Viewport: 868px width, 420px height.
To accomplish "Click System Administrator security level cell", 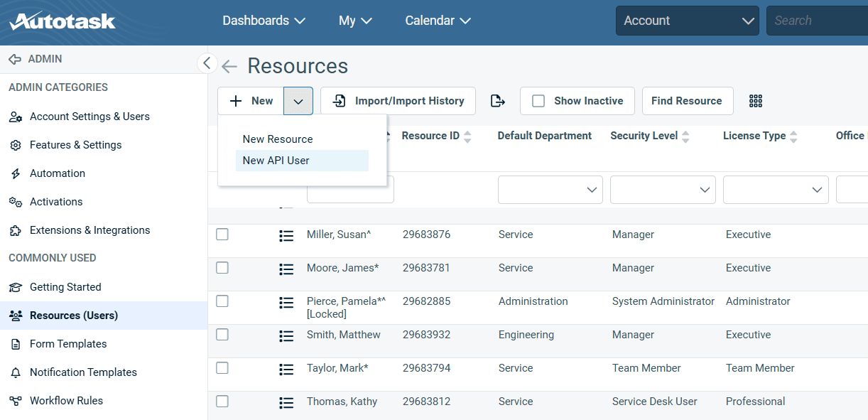I will pyautogui.click(x=663, y=301).
